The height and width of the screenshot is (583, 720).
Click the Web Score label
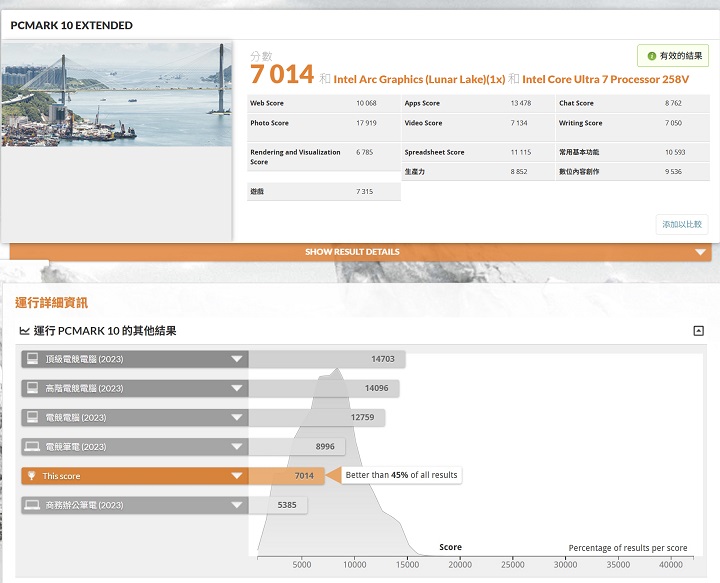pyautogui.click(x=267, y=103)
